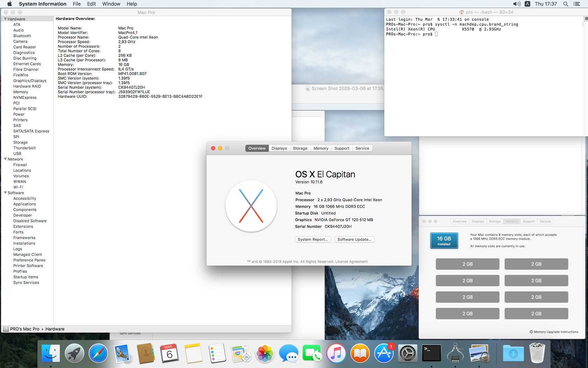
Task: Select Applications under Software
Action: (x=24, y=204)
